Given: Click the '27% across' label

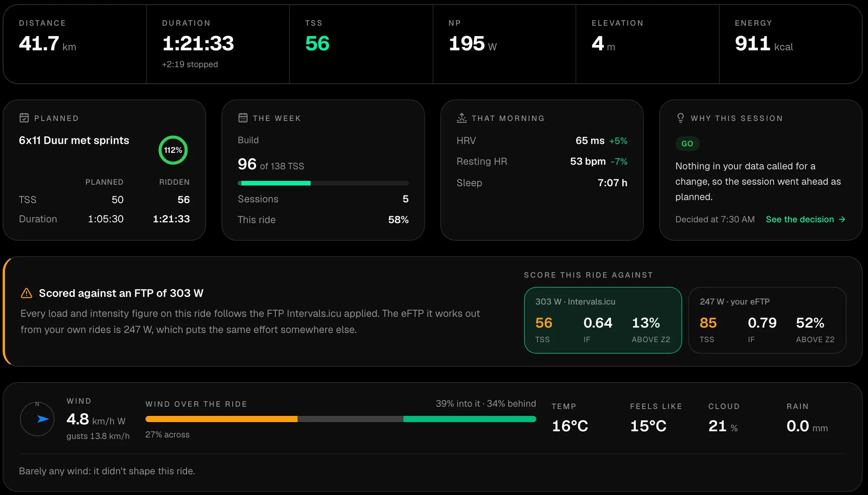Looking at the screenshot, I should point(168,435).
